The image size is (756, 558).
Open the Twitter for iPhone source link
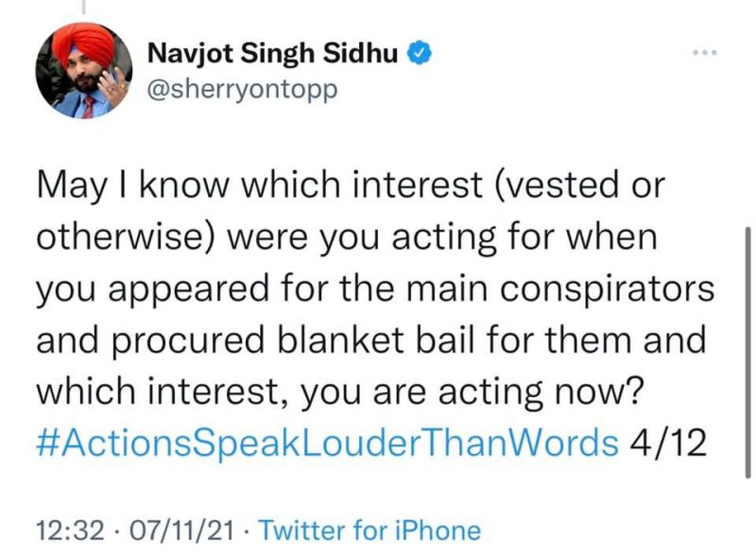[x=369, y=531]
